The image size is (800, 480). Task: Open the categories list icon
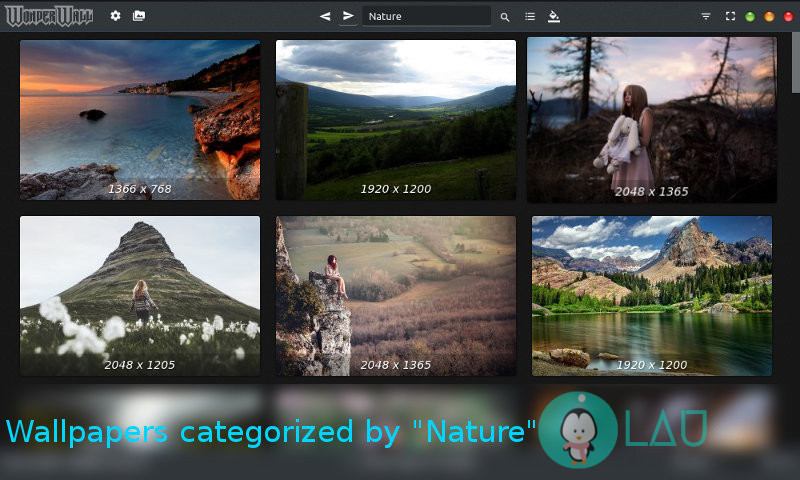(x=530, y=16)
